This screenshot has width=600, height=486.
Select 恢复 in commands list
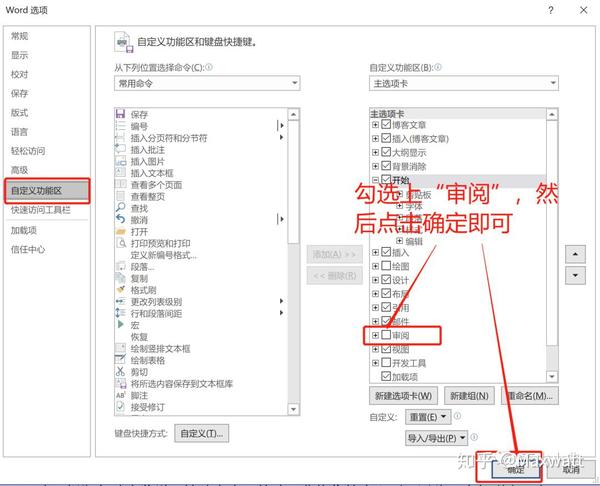pyautogui.click(x=139, y=337)
